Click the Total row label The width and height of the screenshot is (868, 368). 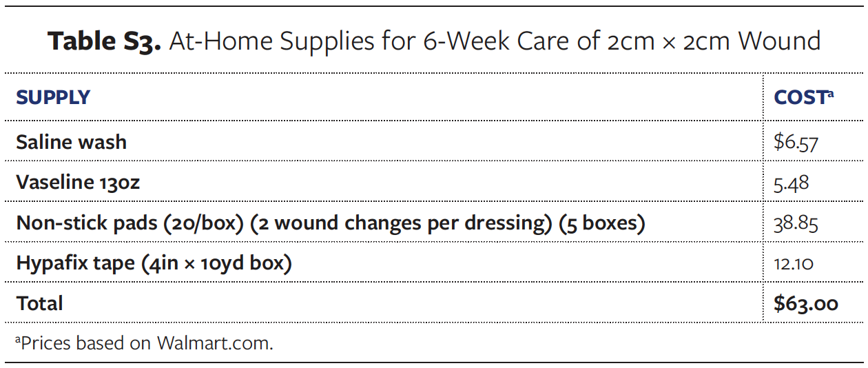[39, 304]
